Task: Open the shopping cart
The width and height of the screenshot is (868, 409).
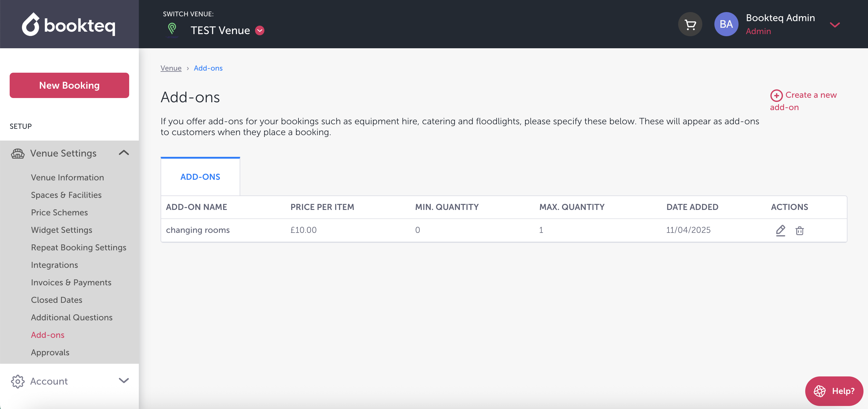Action: click(690, 24)
